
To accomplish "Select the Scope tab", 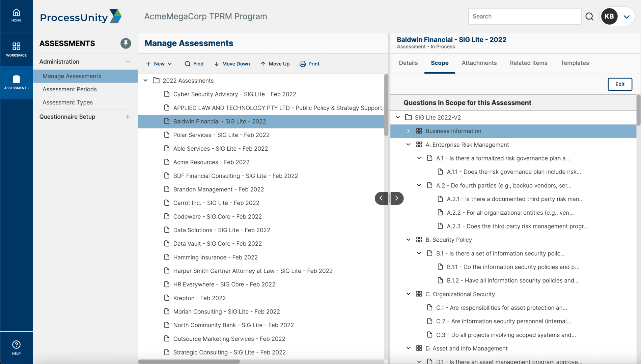I will click(440, 63).
